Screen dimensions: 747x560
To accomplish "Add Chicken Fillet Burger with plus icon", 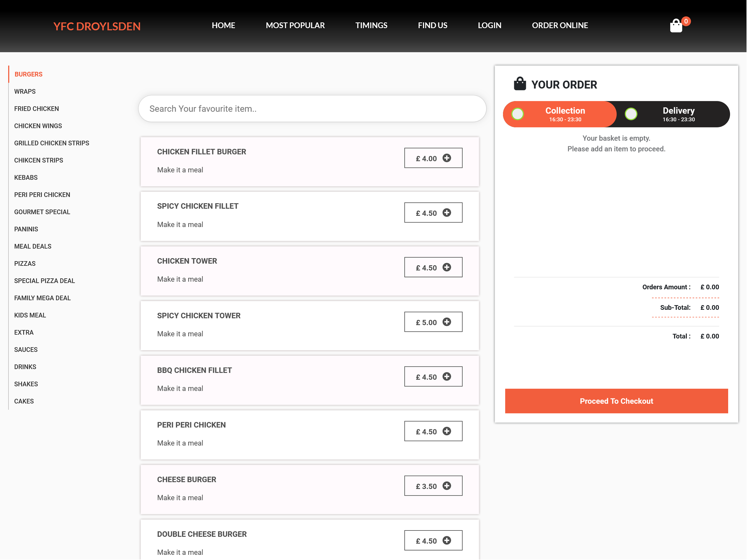I will click(447, 158).
